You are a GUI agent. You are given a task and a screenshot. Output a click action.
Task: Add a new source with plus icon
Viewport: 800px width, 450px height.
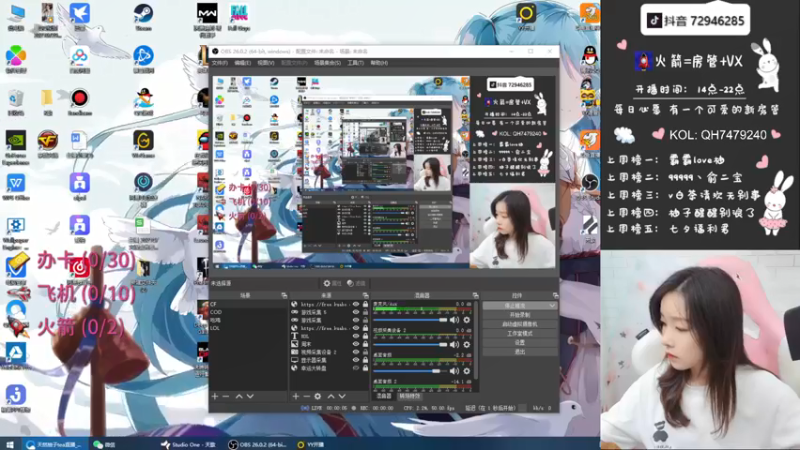point(295,396)
